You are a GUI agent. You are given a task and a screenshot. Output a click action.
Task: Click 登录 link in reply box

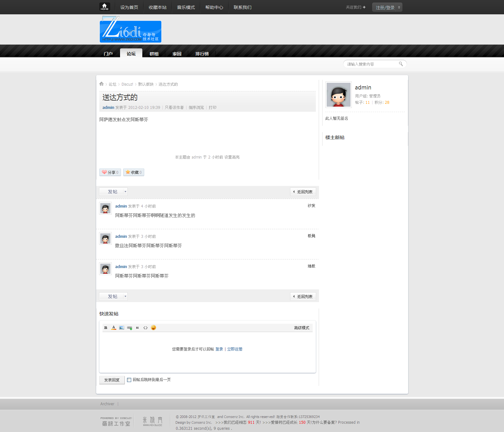(x=219, y=349)
